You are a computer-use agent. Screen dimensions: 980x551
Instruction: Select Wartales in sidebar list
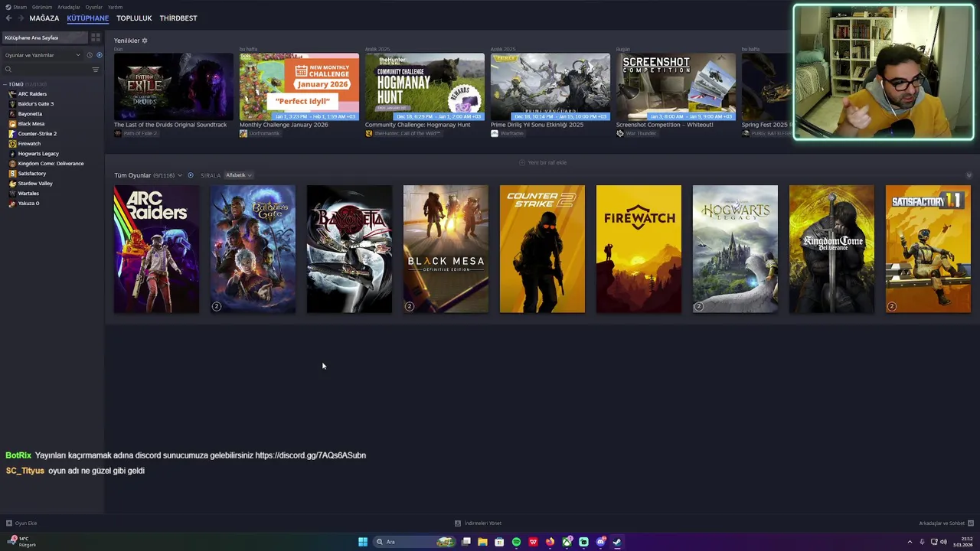click(x=28, y=194)
